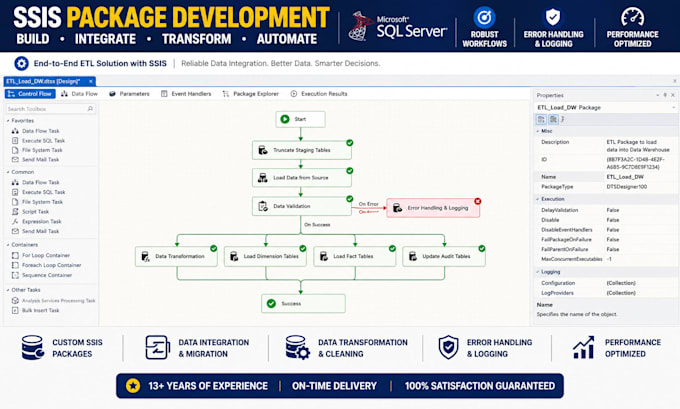The width and height of the screenshot is (680, 409).
Task: Open the Configuration (Collection) value
Action: coord(621,283)
